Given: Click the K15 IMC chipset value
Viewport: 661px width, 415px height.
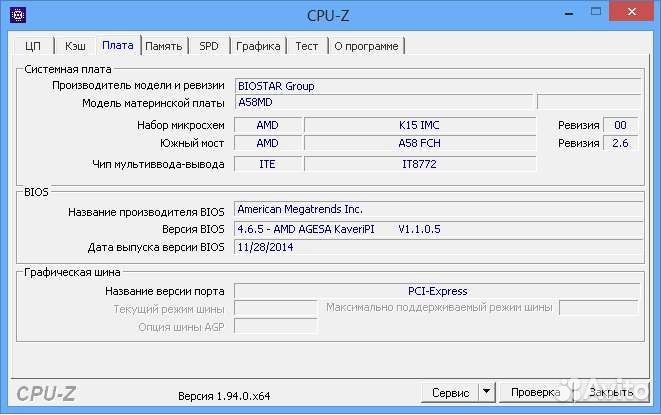Looking at the screenshot, I should pos(420,125).
